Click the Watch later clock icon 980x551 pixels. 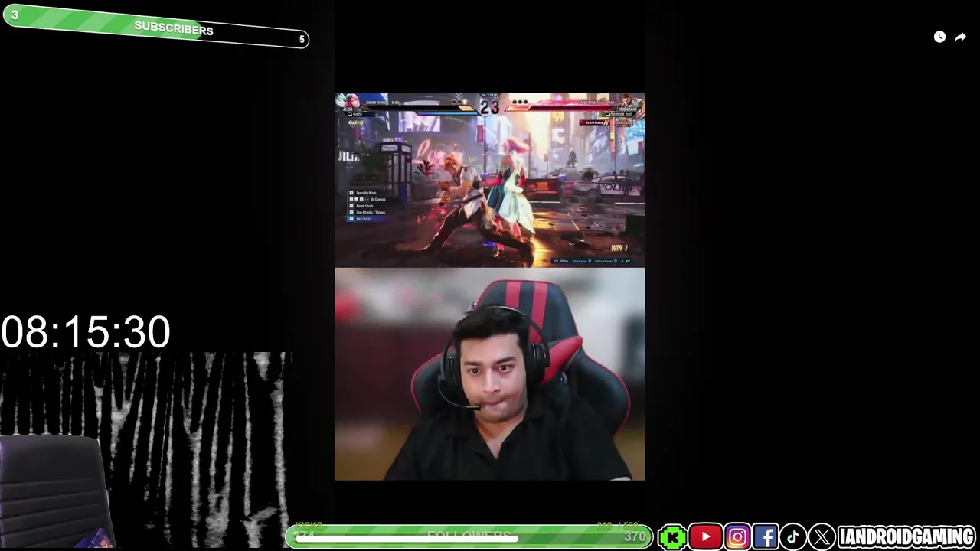point(939,37)
